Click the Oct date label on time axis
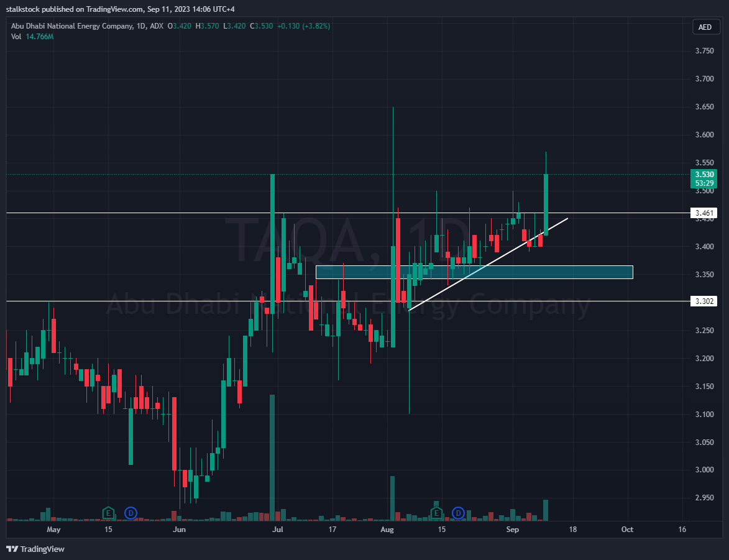Viewport: 729px width, 560px height. coord(627,530)
